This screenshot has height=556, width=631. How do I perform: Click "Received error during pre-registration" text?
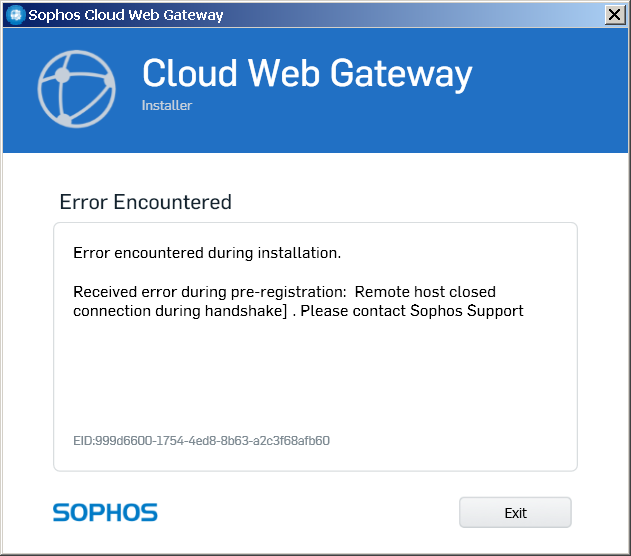pos(209,292)
